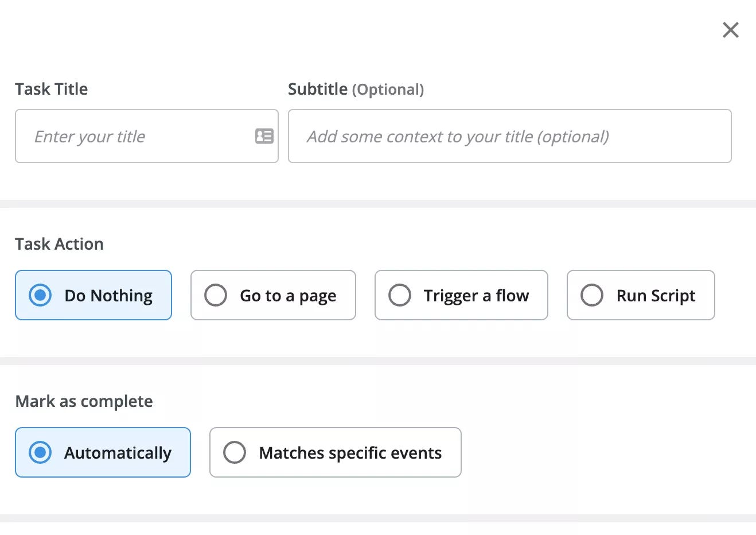756x535 pixels.
Task: Click the radio circle next to Trigger a flow
Action: [400, 295]
